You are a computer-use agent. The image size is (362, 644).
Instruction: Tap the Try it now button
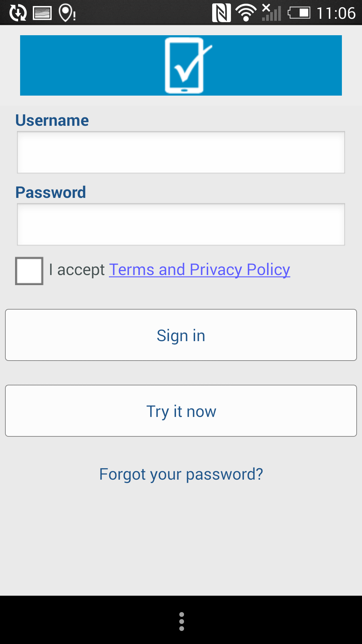click(x=181, y=411)
